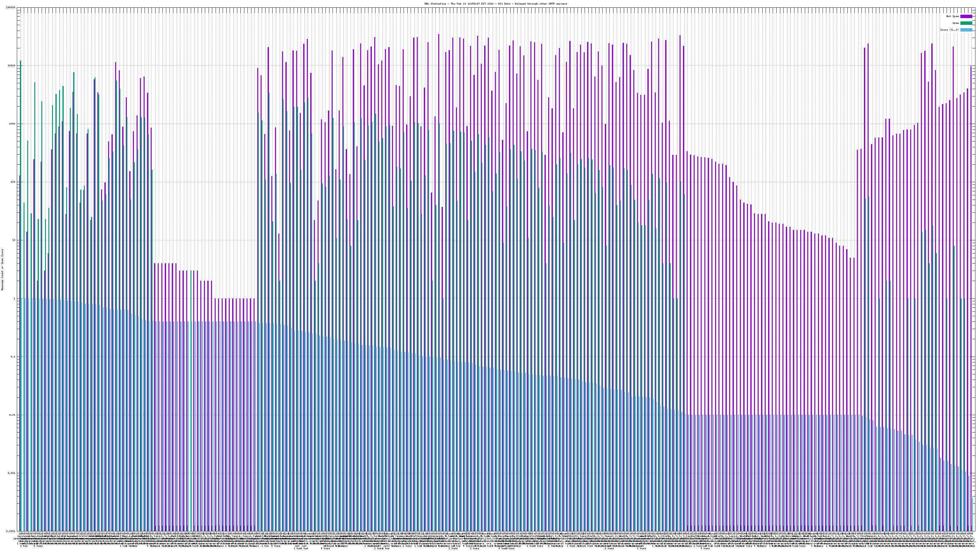Click the 0.01 y-axis tick label
The width and height of the screenshot is (980, 551).
[x=13, y=415]
